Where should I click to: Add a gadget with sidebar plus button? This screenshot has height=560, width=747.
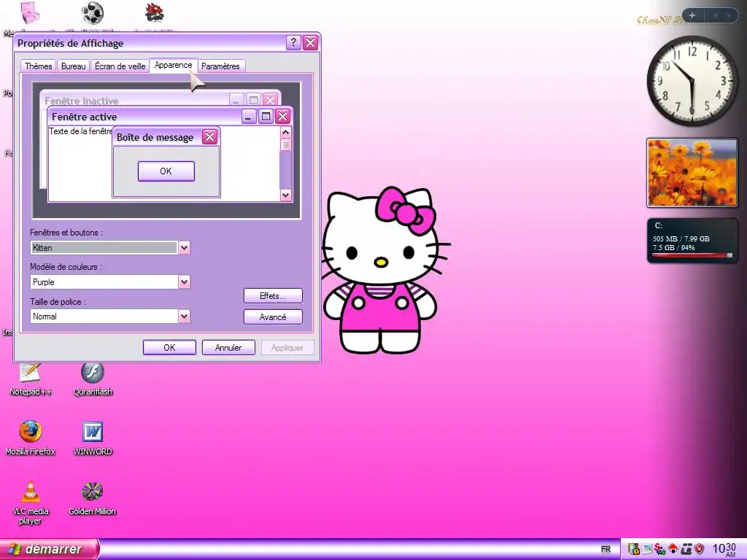pyautogui.click(x=692, y=15)
